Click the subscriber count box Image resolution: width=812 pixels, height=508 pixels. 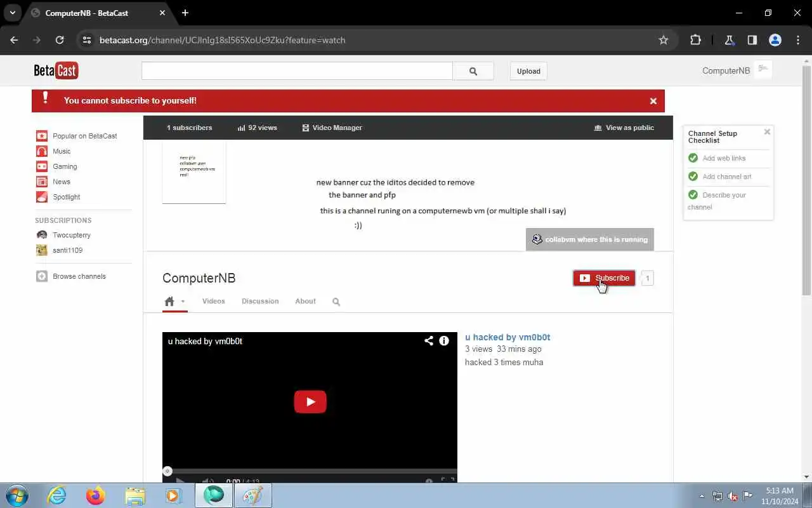tap(647, 278)
